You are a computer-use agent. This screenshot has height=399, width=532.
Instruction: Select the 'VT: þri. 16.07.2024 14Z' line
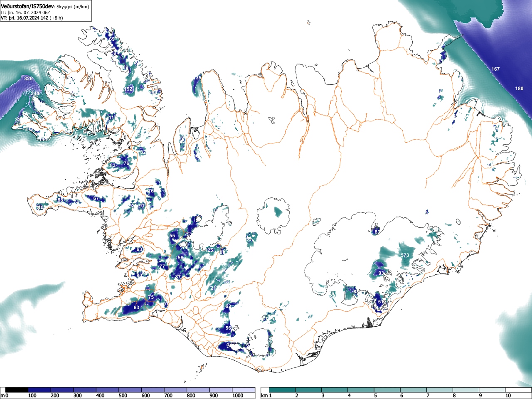pos(25,18)
